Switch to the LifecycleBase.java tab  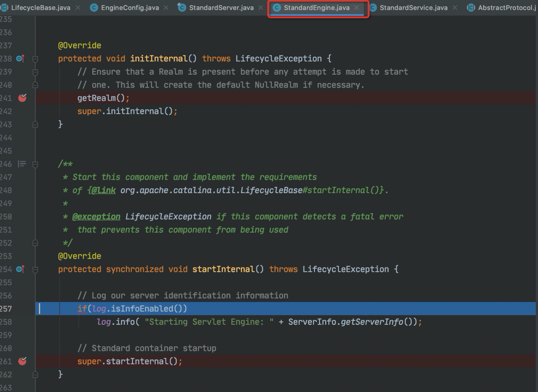(41, 8)
